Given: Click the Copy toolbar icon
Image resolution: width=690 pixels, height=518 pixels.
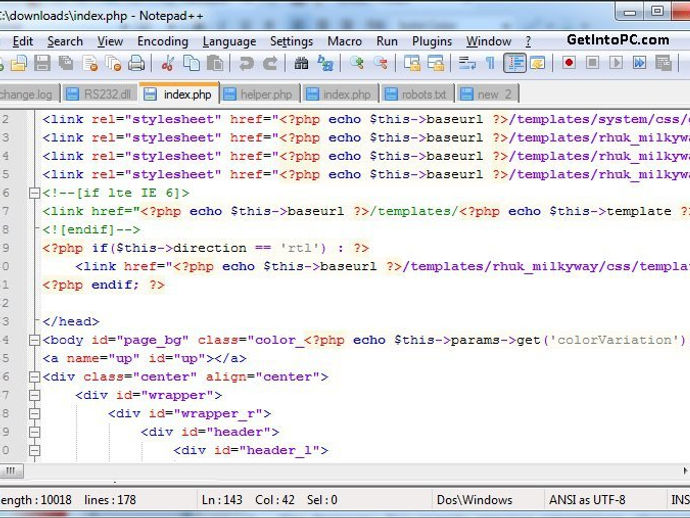Looking at the screenshot, I should [191, 63].
